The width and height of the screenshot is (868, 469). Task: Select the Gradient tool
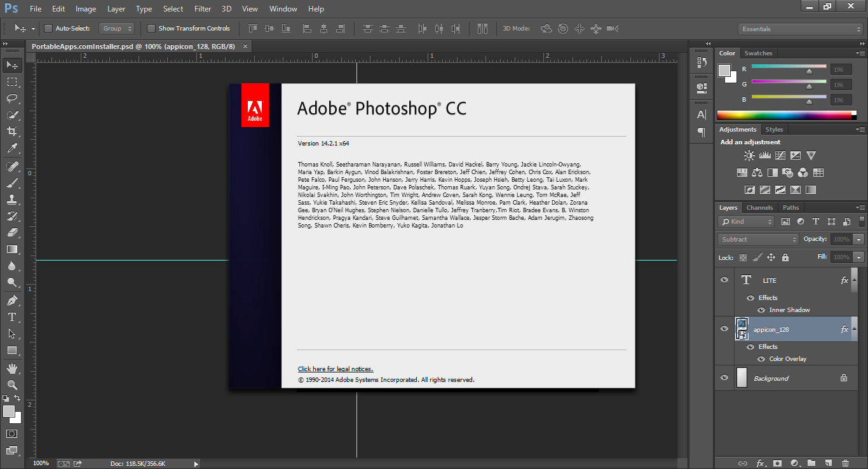point(12,250)
